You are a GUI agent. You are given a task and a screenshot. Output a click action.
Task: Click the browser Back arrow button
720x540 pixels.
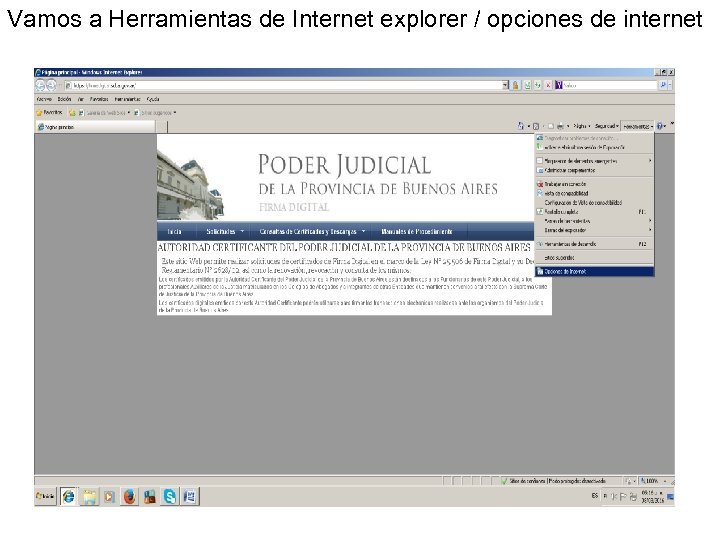click(x=40, y=85)
